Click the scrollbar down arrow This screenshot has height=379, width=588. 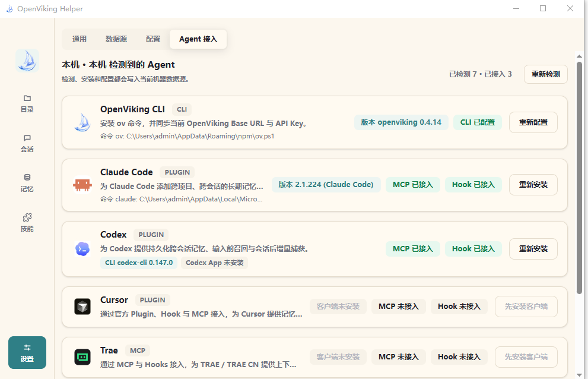[579, 375]
